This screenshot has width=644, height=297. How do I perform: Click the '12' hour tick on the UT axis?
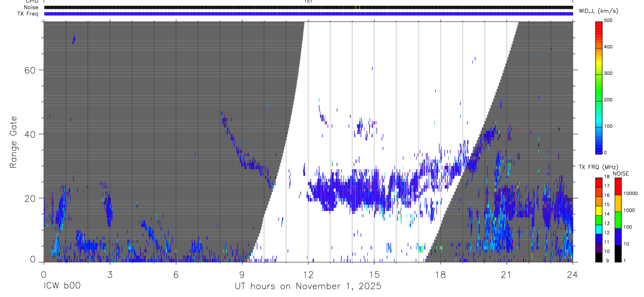(308, 274)
